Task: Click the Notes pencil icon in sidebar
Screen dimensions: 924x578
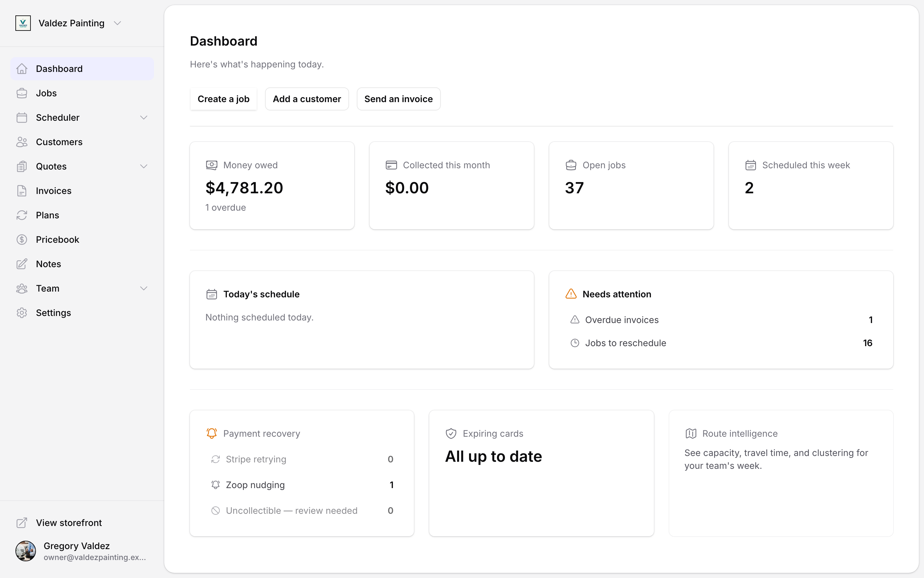Action: pos(22,264)
